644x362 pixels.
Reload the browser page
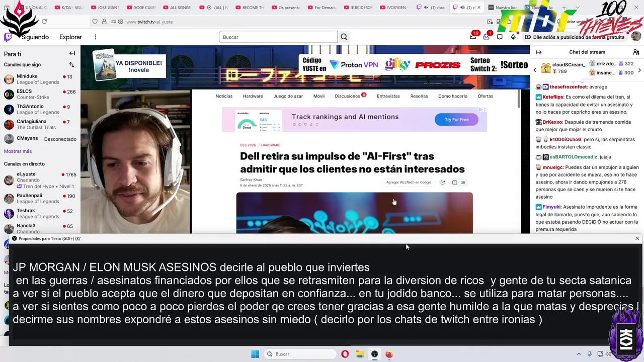coord(44,22)
